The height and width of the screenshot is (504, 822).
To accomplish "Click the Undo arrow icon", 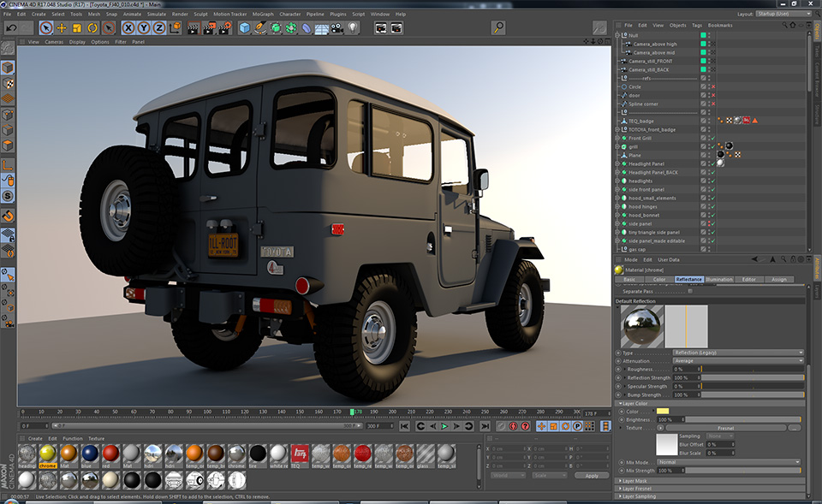I will pyautogui.click(x=11, y=28).
